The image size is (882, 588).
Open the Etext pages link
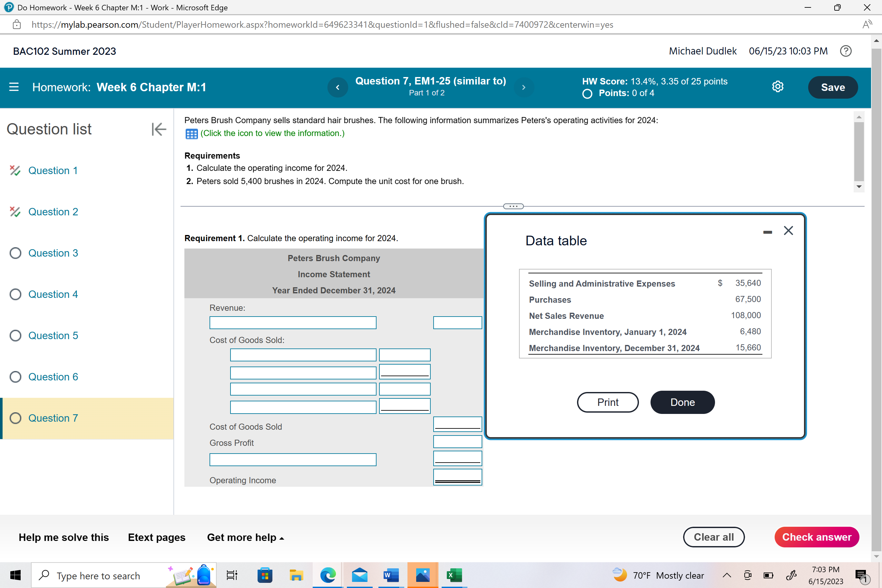(x=156, y=537)
